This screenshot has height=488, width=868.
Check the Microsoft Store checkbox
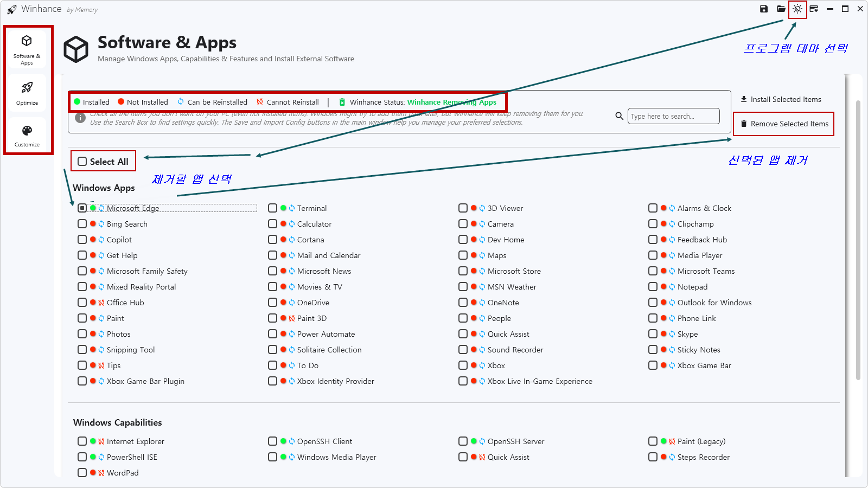pyautogui.click(x=463, y=271)
